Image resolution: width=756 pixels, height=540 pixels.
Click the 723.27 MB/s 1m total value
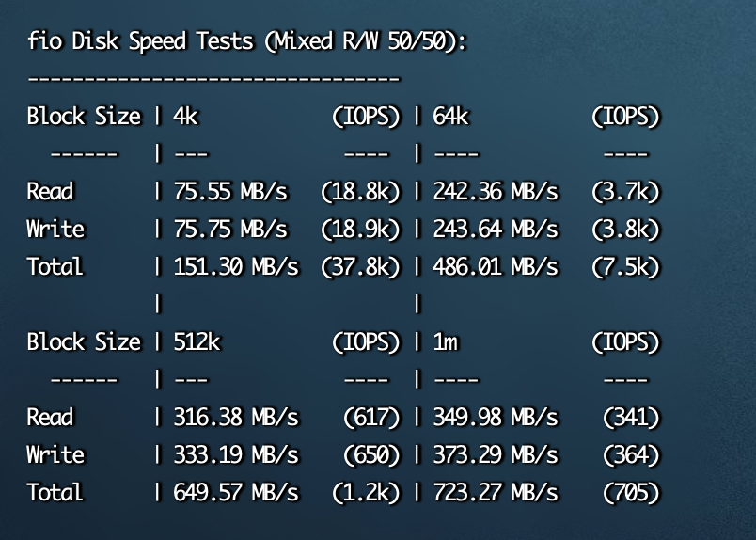[496, 493]
